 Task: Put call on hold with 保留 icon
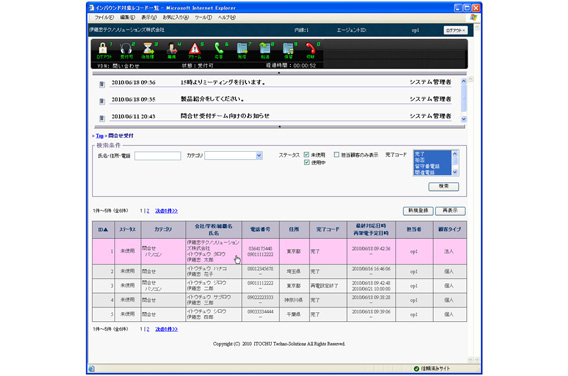[x=288, y=50]
